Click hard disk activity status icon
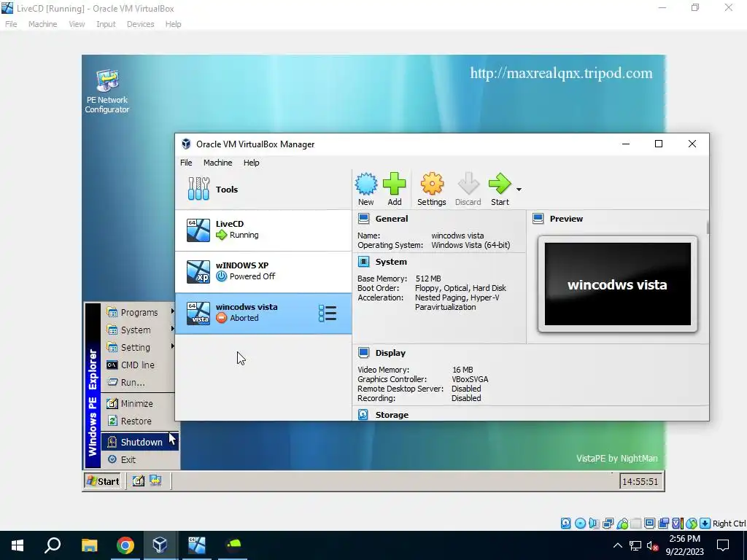This screenshot has height=560, width=747. tap(565, 524)
